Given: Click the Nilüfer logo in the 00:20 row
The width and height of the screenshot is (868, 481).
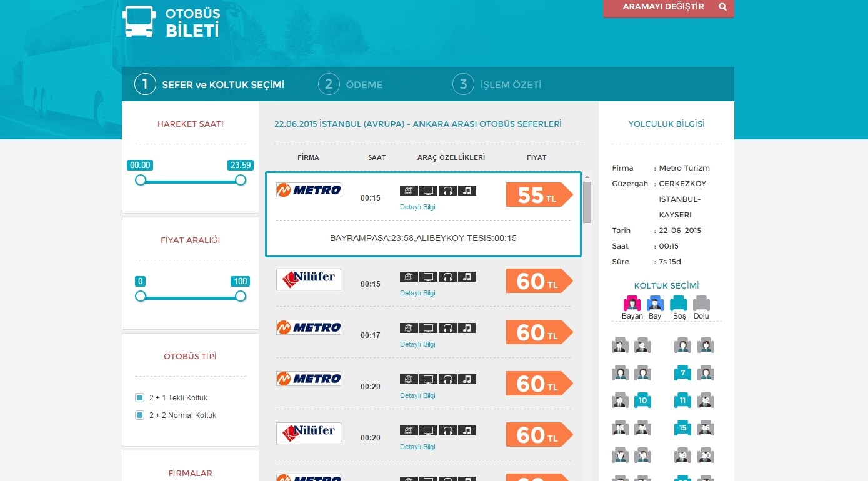Looking at the screenshot, I should click(x=309, y=433).
